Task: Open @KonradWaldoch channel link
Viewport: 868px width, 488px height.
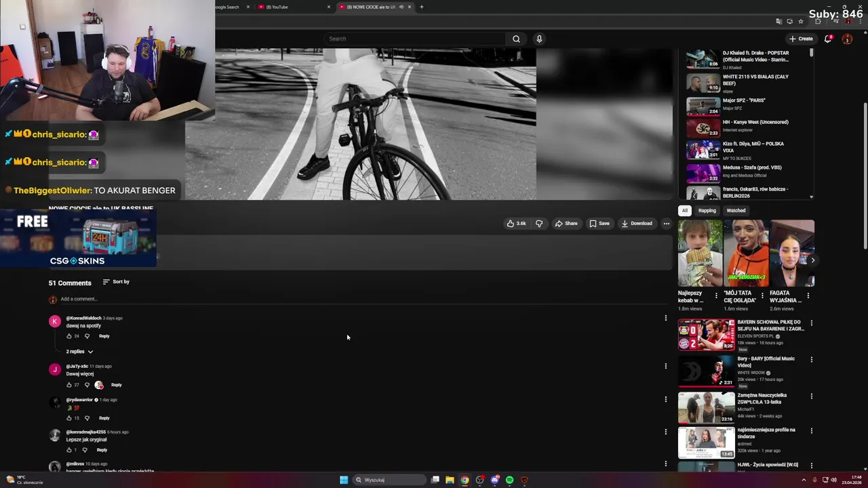Action: tap(83, 318)
